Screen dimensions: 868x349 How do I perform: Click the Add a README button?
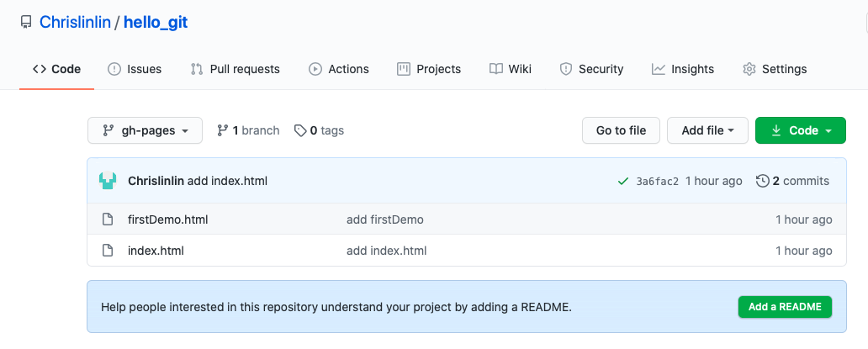pyautogui.click(x=785, y=307)
